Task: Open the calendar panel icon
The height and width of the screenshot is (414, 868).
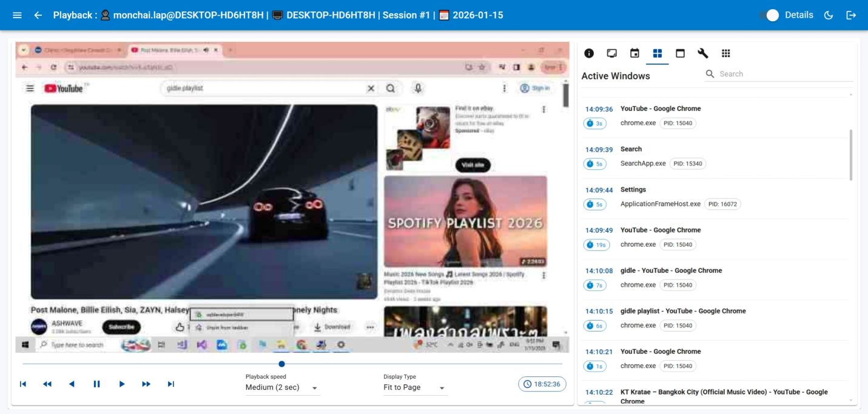Action: pos(634,53)
